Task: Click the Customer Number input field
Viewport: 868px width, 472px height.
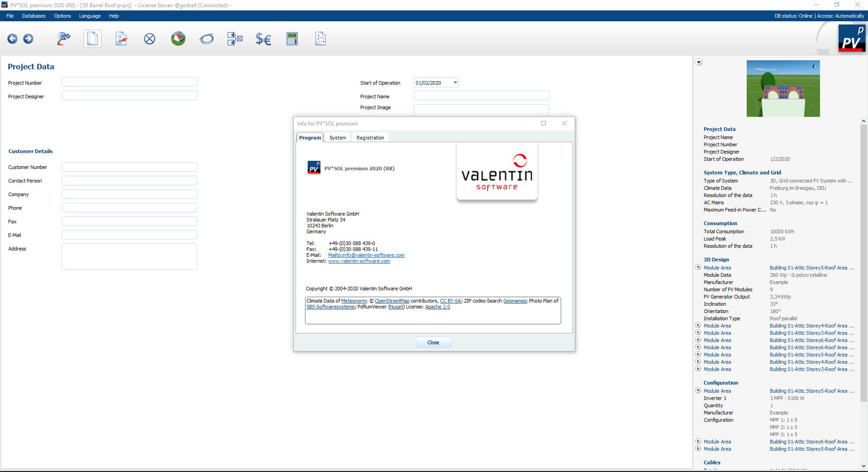Action: pos(129,167)
